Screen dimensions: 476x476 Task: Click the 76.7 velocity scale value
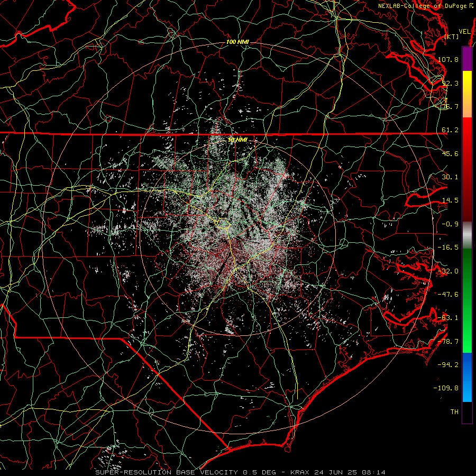click(450, 106)
